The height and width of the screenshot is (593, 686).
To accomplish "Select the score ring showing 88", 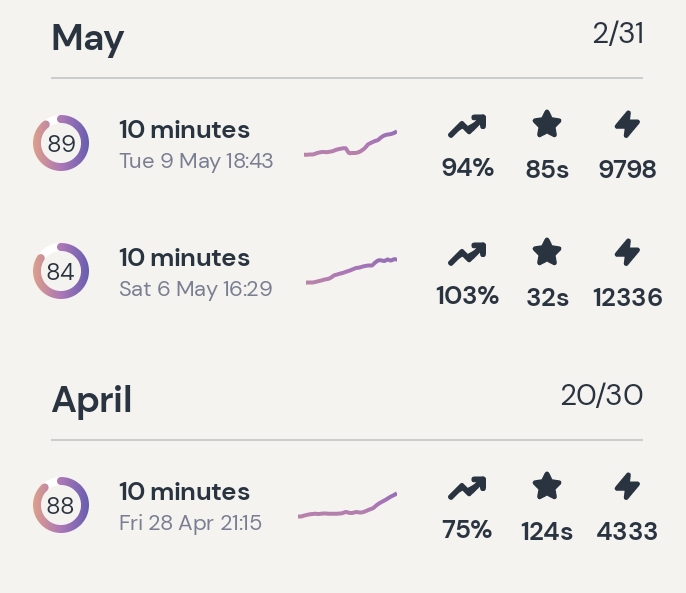I will [x=61, y=506].
